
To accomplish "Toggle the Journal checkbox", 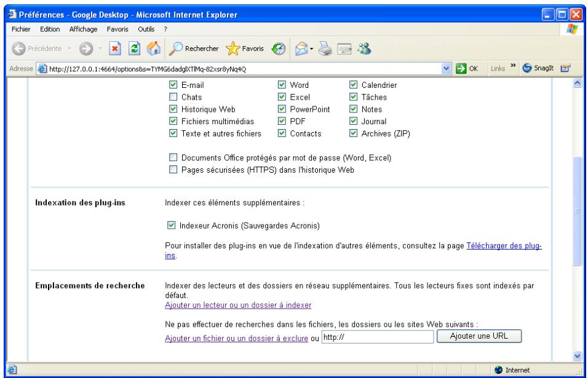I will point(353,121).
